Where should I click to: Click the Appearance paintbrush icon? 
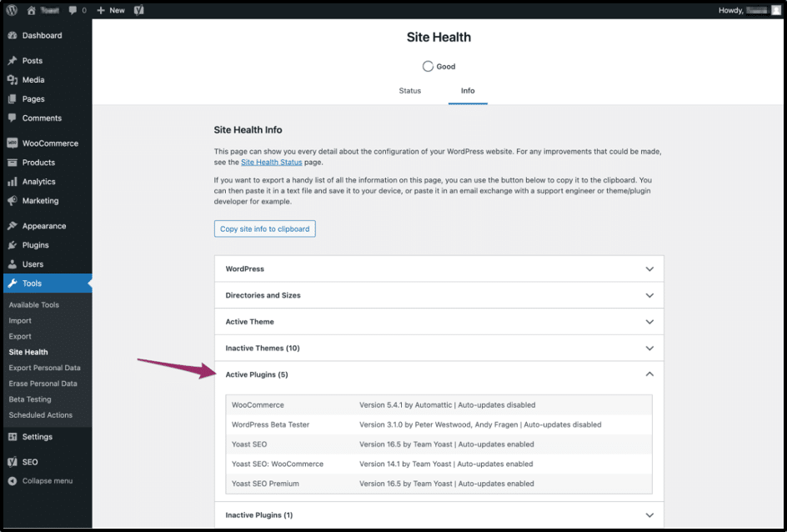(13, 226)
